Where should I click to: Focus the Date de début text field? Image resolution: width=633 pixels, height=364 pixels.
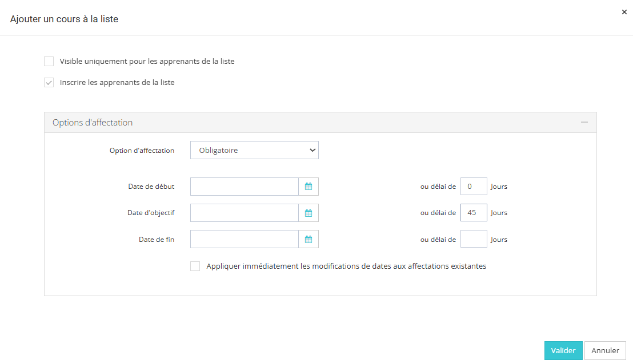pyautogui.click(x=245, y=187)
